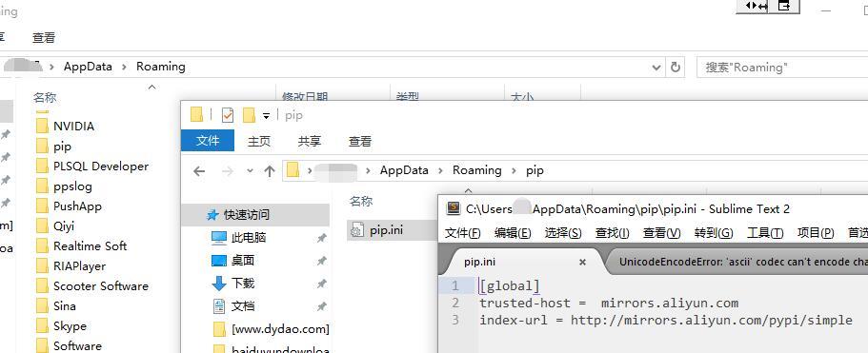Screen dimensions: 868x353
Task: Open 查看 ribbon tab in pip window
Action: pos(360,142)
